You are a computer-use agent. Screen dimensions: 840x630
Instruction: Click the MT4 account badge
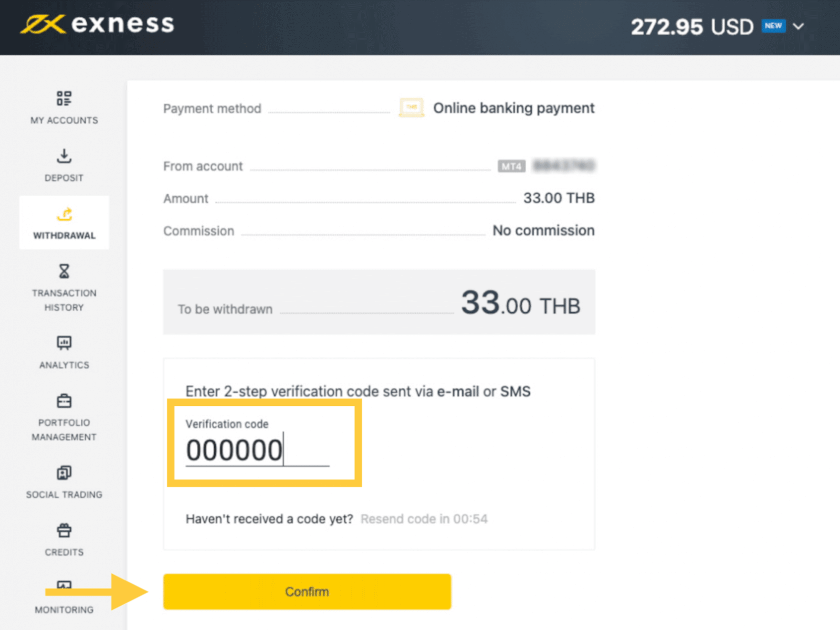pyautogui.click(x=511, y=166)
